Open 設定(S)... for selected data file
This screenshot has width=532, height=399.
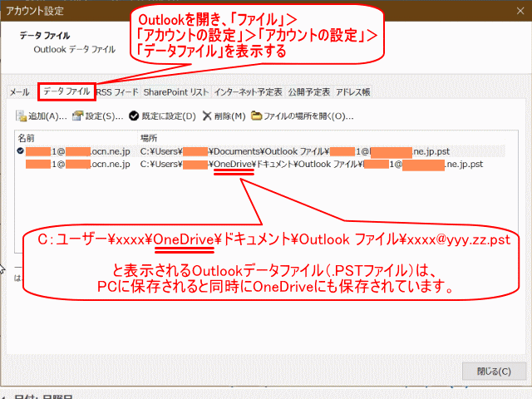point(98,116)
